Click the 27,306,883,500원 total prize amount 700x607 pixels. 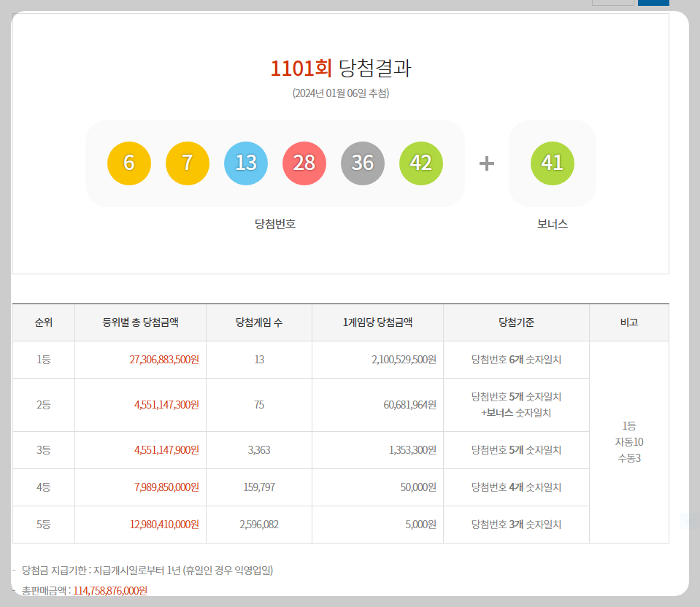164,359
